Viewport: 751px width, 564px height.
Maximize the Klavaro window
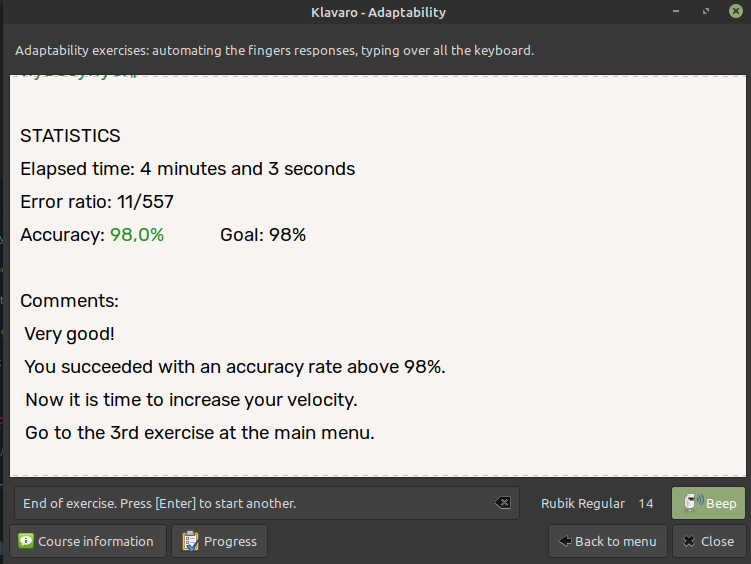click(x=706, y=12)
